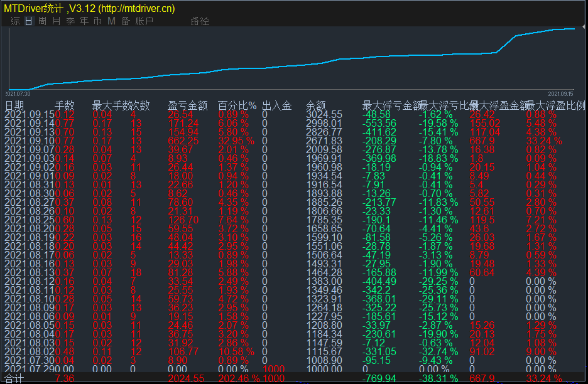Select the 2021.08.25 date cell

[30, 220]
